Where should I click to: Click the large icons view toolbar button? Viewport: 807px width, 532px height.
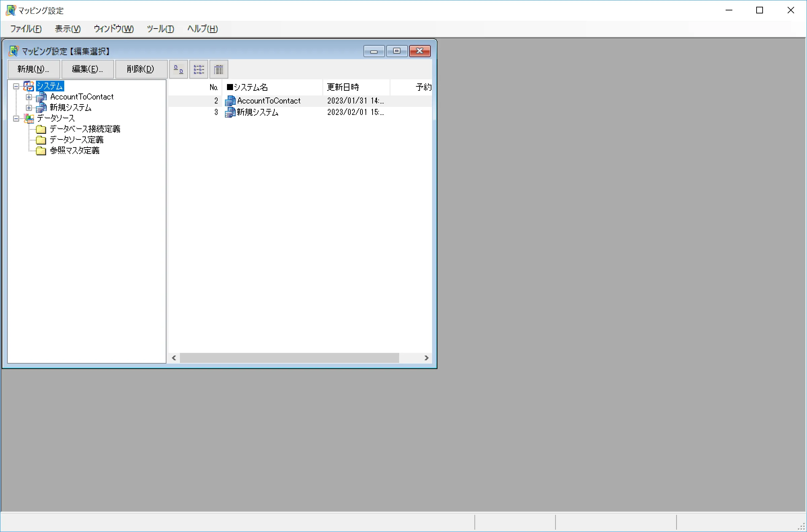pos(178,70)
